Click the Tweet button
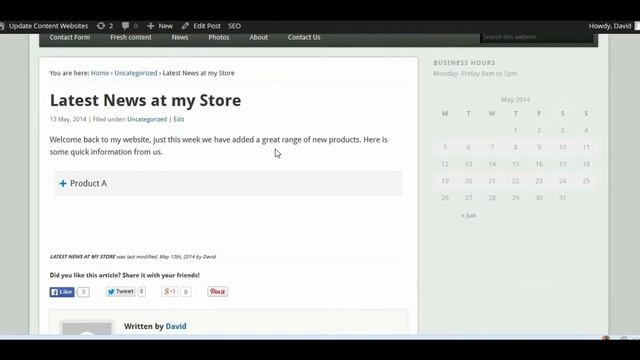 coord(120,291)
